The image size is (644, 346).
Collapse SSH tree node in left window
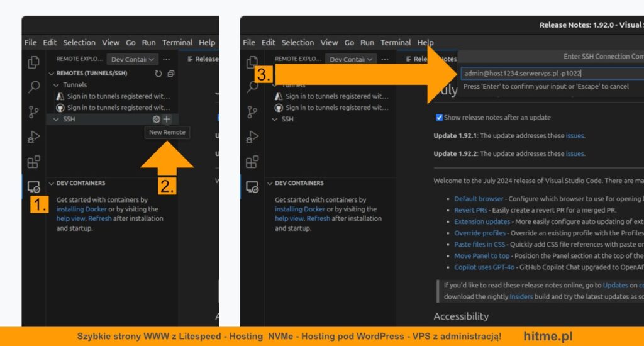(x=56, y=119)
